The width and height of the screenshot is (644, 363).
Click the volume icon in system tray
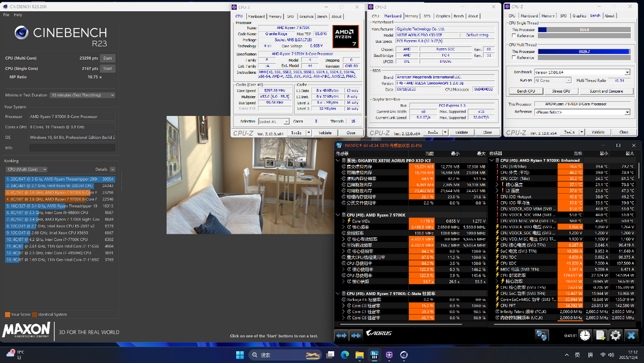click(x=612, y=355)
